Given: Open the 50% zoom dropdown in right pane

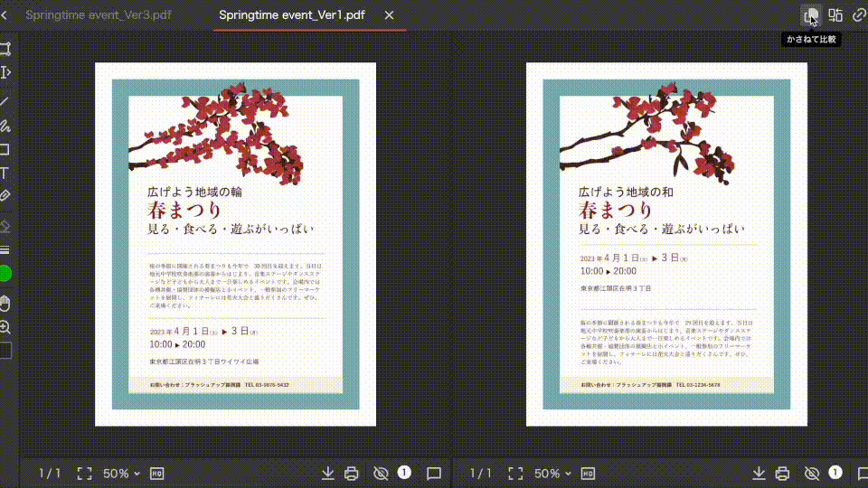Looking at the screenshot, I should point(552,474).
